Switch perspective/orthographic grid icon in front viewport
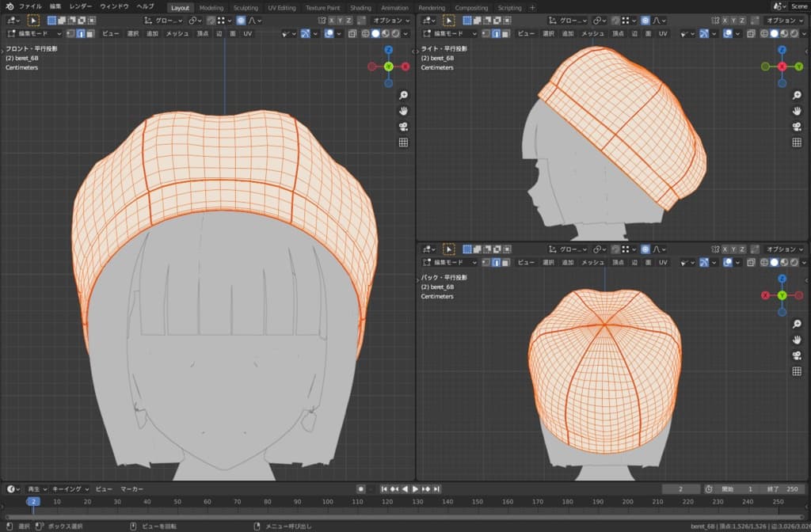 pyautogui.click(x=403, y=142)
